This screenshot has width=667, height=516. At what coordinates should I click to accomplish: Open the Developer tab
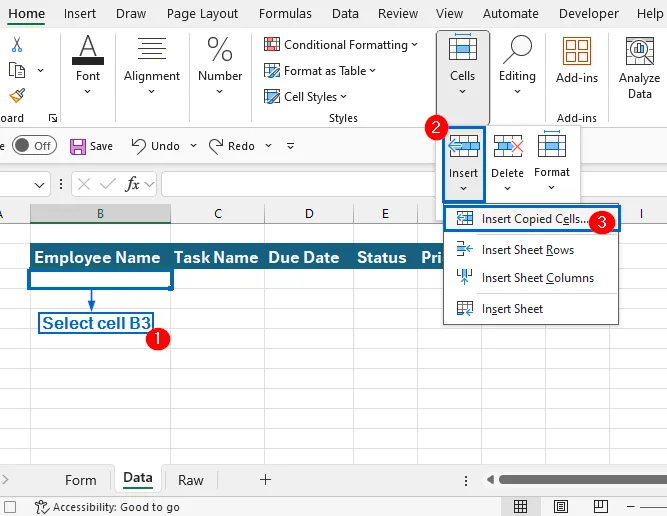coord(589,14)
